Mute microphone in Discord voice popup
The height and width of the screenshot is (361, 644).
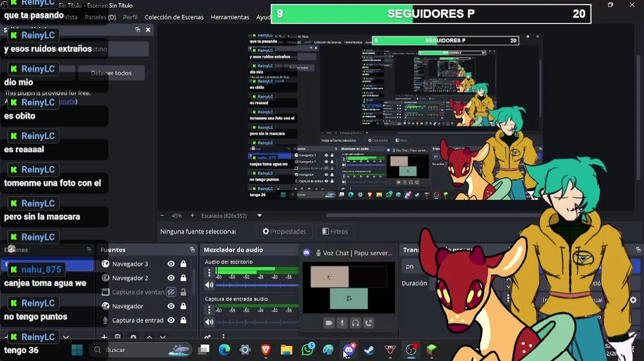tap(342, 323)
